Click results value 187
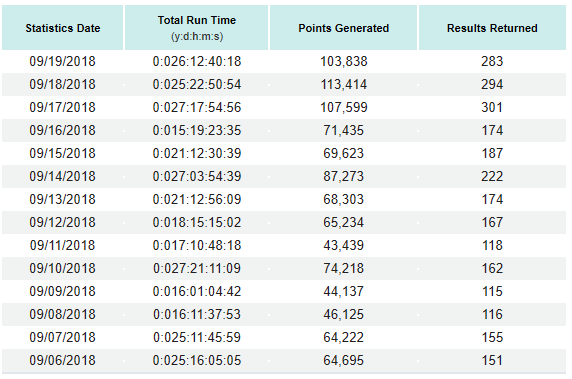This screenshot has width=572, height=379. (492, 153)
